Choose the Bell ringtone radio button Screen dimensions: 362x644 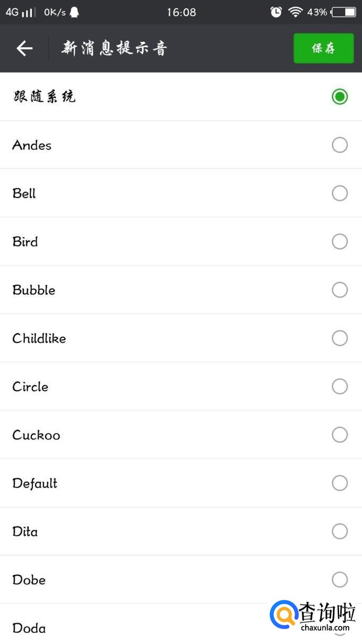coord(340,193)
